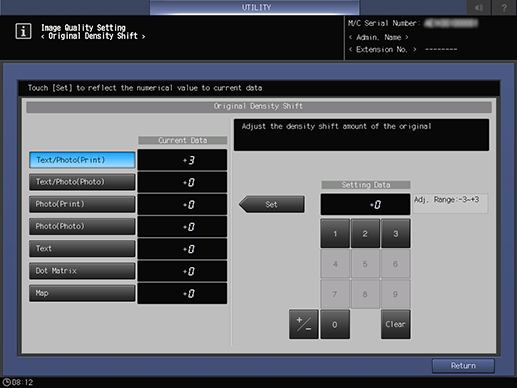The width and height of the screenshot is (517, 388).
Task: Click Text row current data value
Action: pyautogui.click(x=182, y=249)
